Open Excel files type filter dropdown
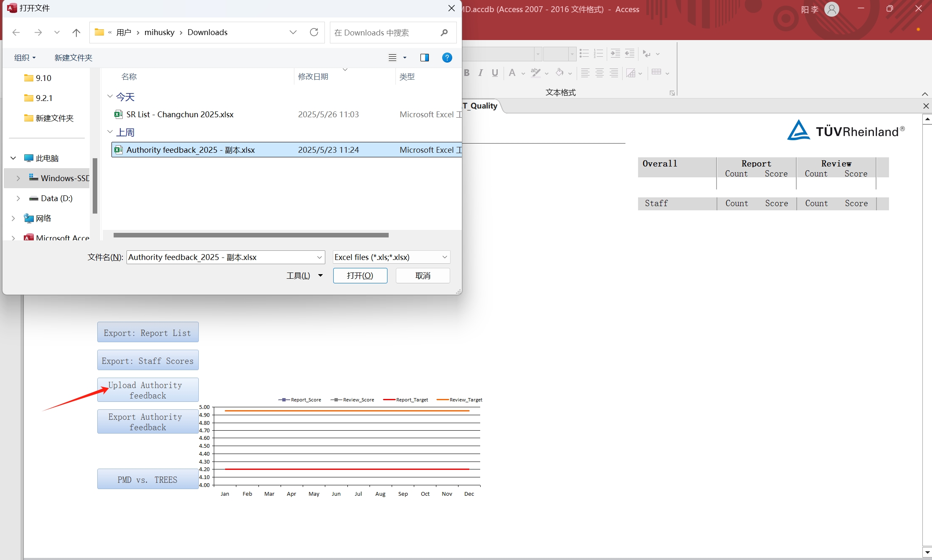Screen dimensions: 932x560 click(x=445, y=257)
